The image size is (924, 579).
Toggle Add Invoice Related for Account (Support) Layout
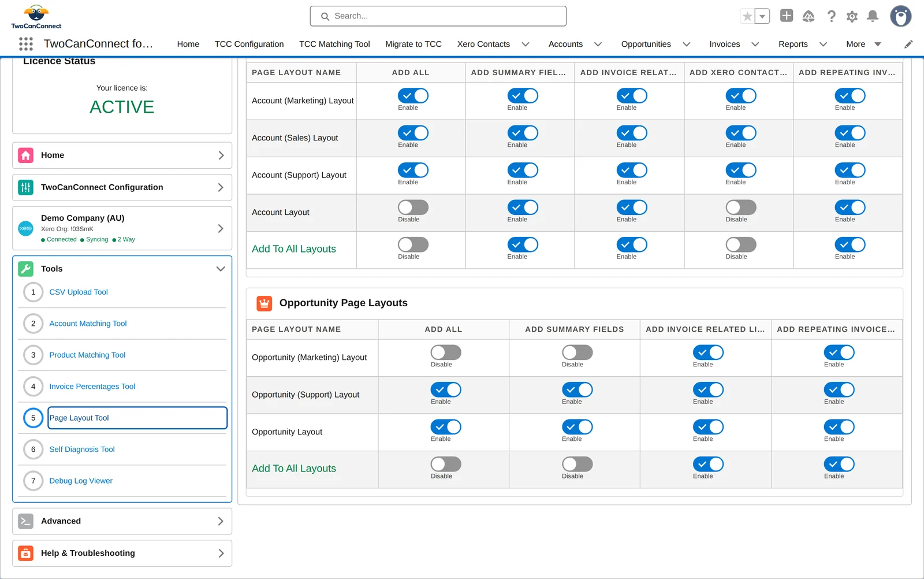point(632,170)
